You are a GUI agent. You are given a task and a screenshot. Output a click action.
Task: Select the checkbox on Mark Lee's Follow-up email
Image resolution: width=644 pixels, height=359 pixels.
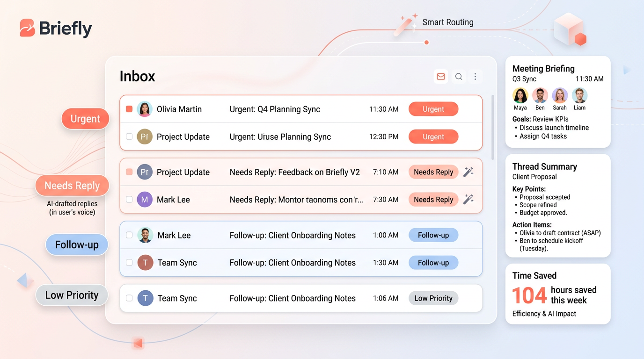click(x=129, y=235)
